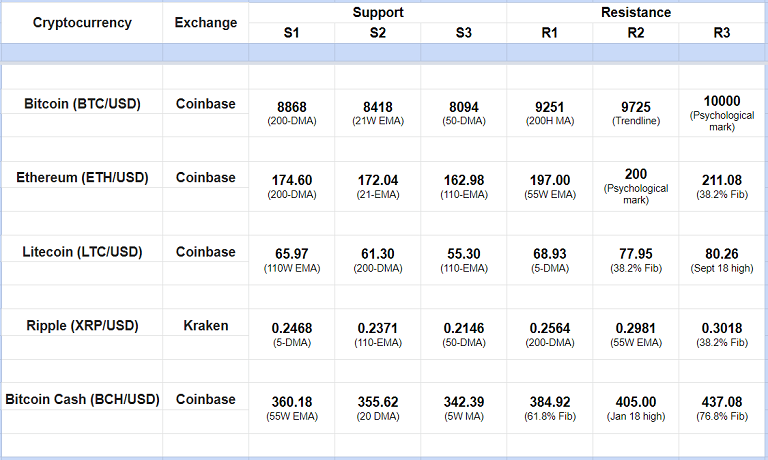The image size is (768, 460).
Task: Select Bitcoin Cash R2 value 405.00
Action: (636, 402)
